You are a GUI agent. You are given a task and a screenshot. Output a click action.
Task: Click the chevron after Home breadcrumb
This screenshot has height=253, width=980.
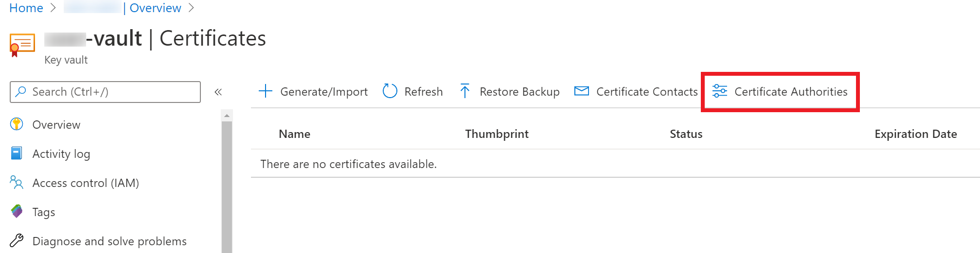tap(53, 8)
